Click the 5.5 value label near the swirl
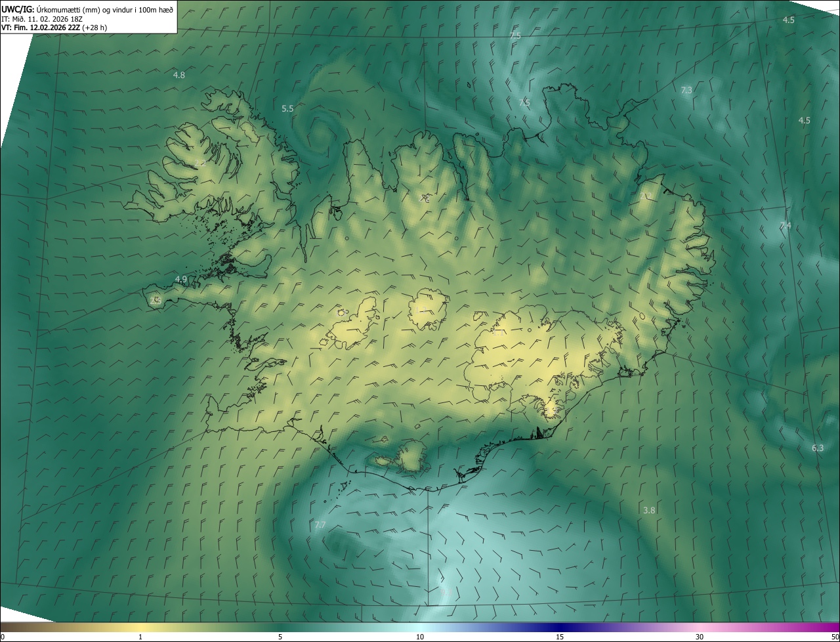 287,108
